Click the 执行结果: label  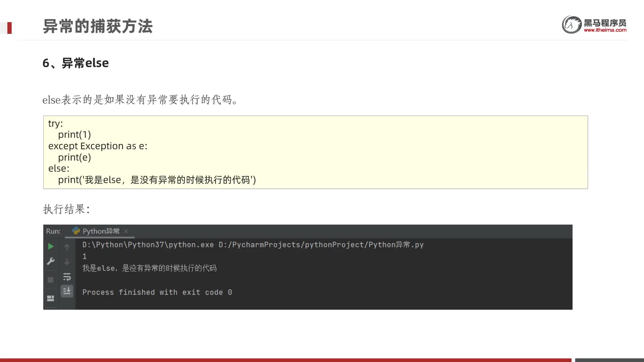66,209
